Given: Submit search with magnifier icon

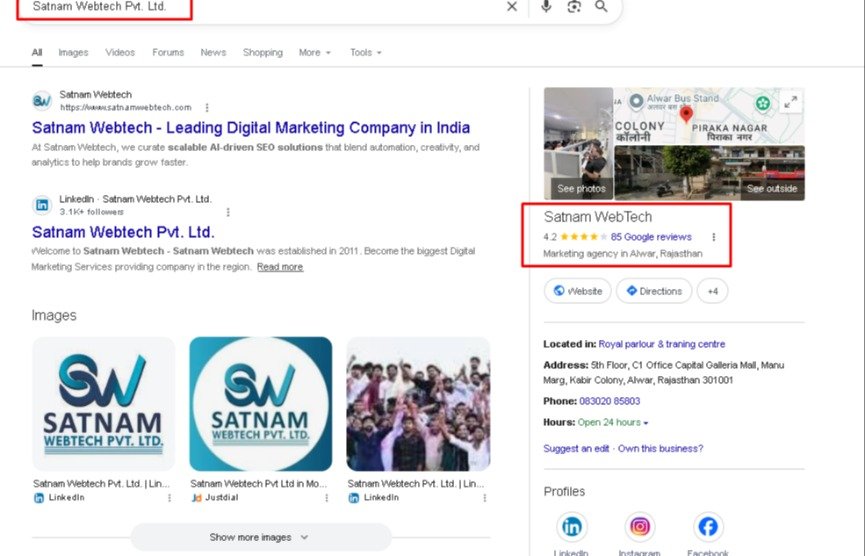Looking at the screenshot, I should pyautogui.click(x=601, y=7).
